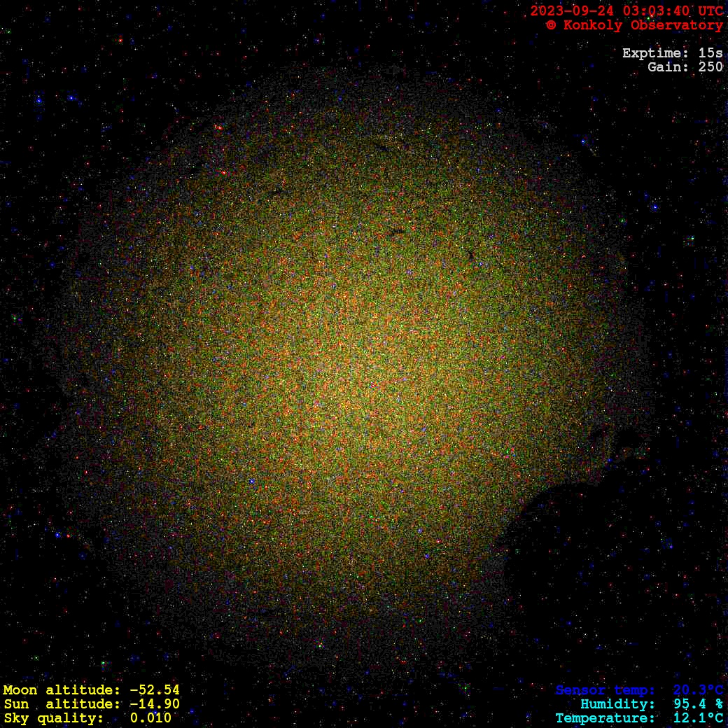Screen dimensions: 728x728
Task: Select the humidity value 95.4 %
Action: click(698, 704)
